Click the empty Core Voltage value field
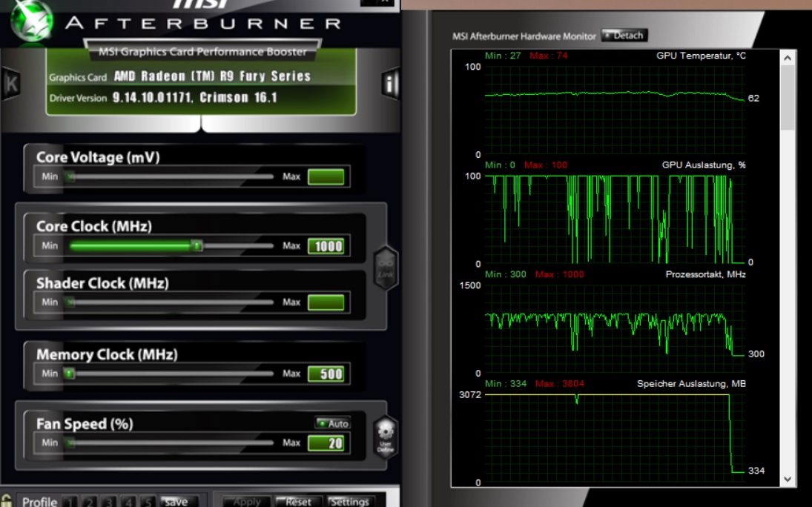812x507 pixels. [x=326, y=176]
